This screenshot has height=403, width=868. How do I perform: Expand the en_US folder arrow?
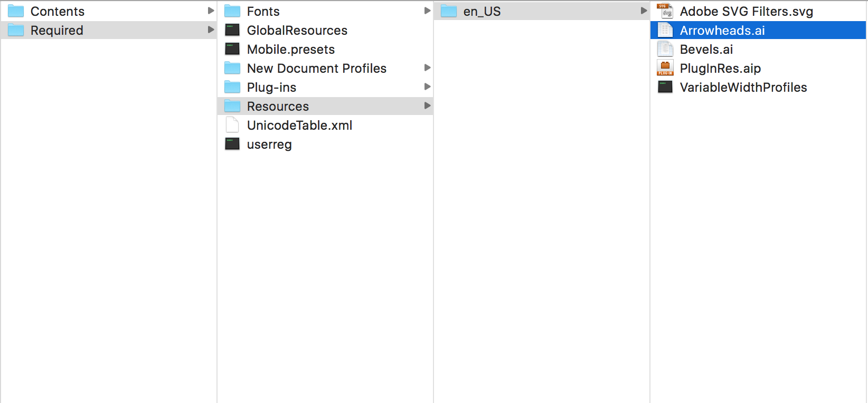(x=644, y=11)
